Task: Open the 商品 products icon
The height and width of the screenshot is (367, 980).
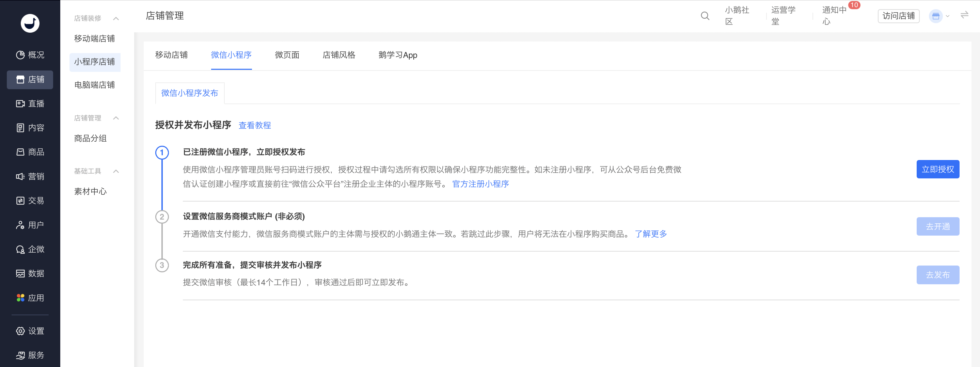Action: [x=20, y=152]
